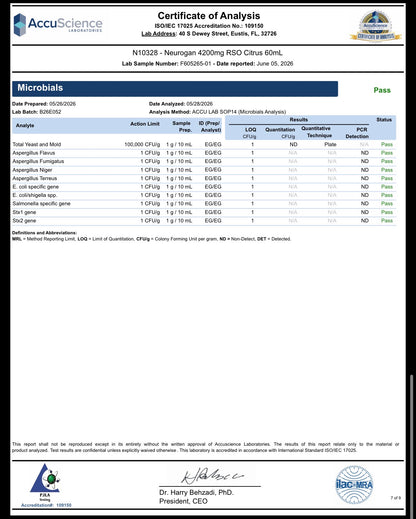Viewport: 416px width, 519px height.
Task: Click the E. coli/shigella spp. analyte
Action: click(35, 195)
